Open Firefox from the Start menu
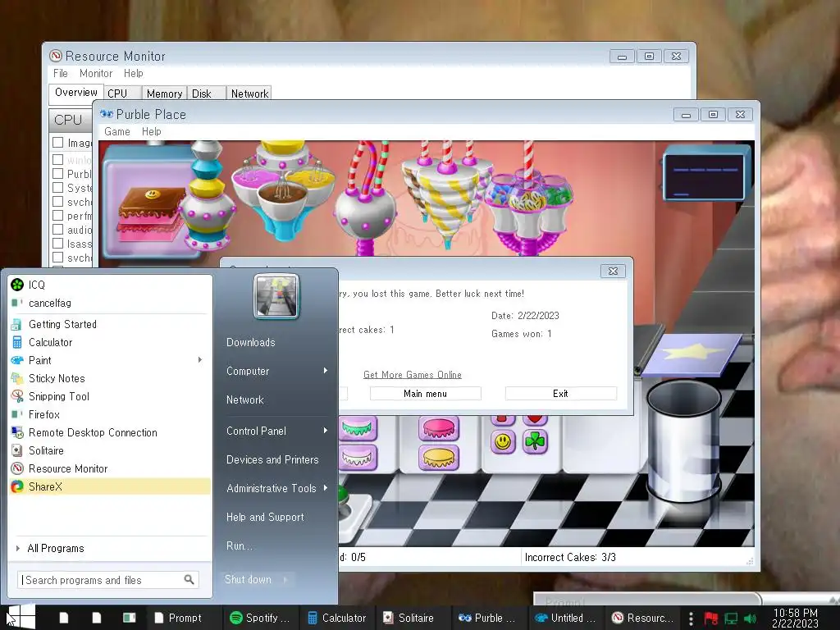 110,414
